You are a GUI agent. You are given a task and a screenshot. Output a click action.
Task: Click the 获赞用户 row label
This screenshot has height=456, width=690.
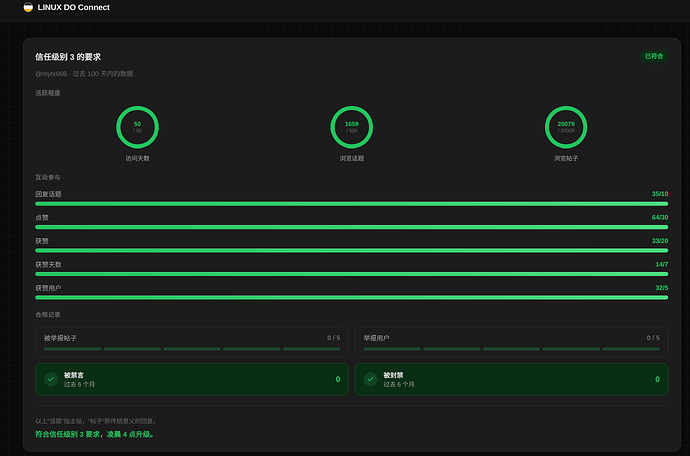[x=48, y=288]
